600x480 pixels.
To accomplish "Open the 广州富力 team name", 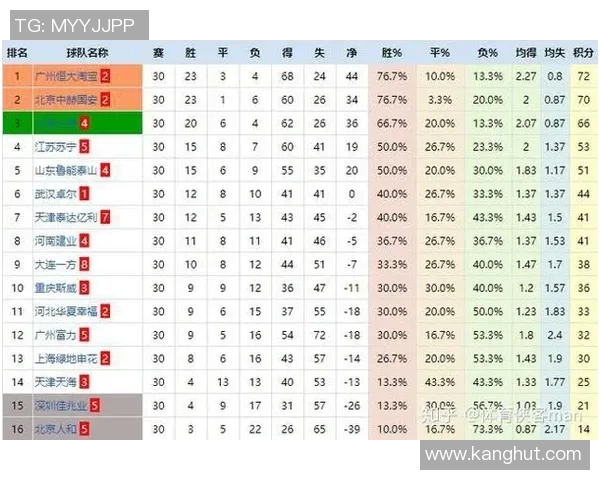I will [x=56, y=335].
